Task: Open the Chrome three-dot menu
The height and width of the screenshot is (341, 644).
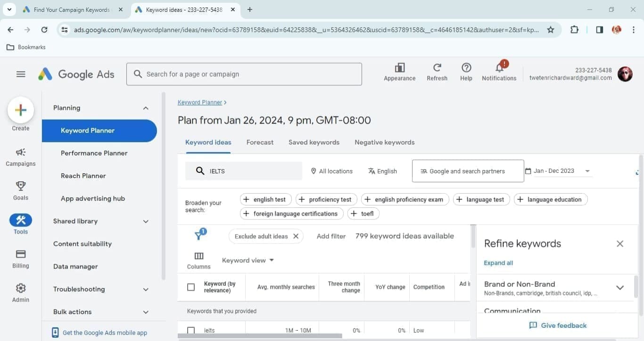Action: (x=633, y=30)
